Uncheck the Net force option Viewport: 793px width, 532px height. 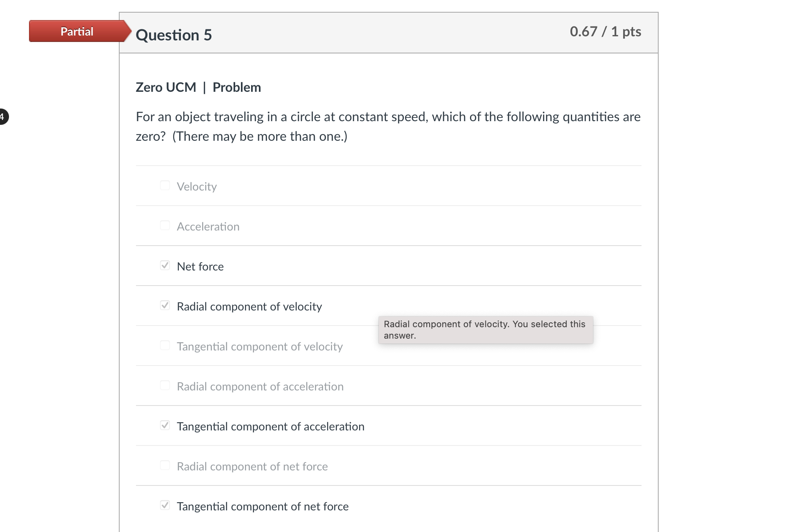pyautogui.click(x=165, y=265)
